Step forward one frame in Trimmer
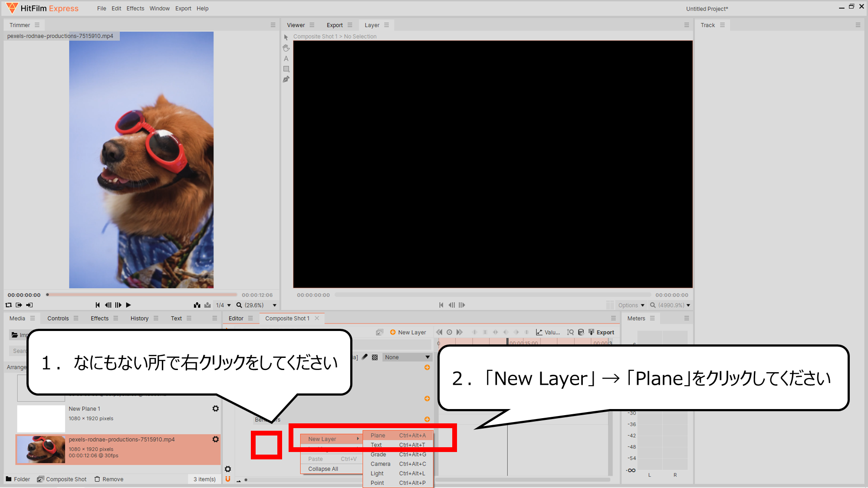 [x=118, y=305]
